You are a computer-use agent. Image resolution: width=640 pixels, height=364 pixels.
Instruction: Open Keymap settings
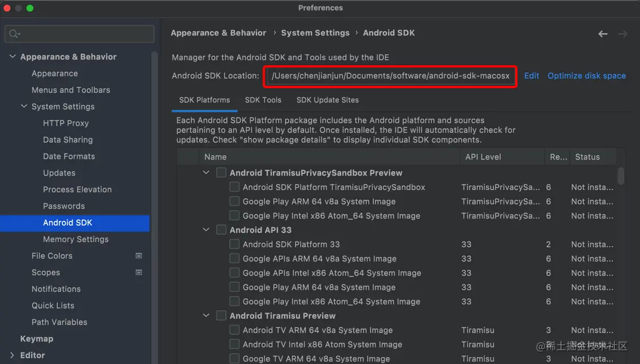tap(37, 339)
